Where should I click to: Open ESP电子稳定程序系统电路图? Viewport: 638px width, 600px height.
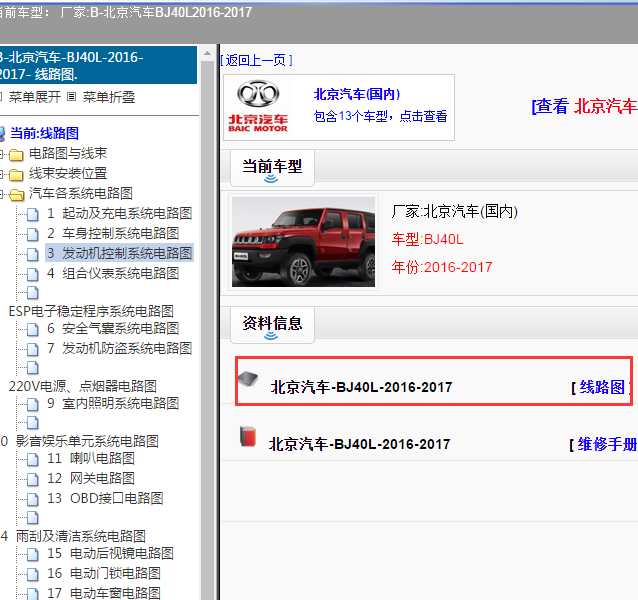tap(91, 311)
